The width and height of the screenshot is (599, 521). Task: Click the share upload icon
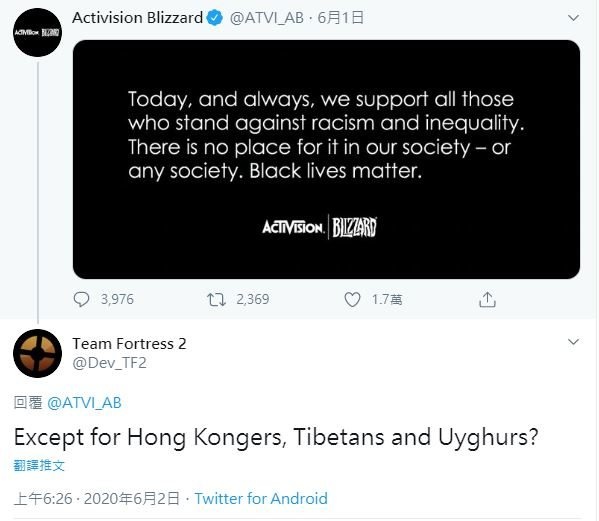click(487, 299)
